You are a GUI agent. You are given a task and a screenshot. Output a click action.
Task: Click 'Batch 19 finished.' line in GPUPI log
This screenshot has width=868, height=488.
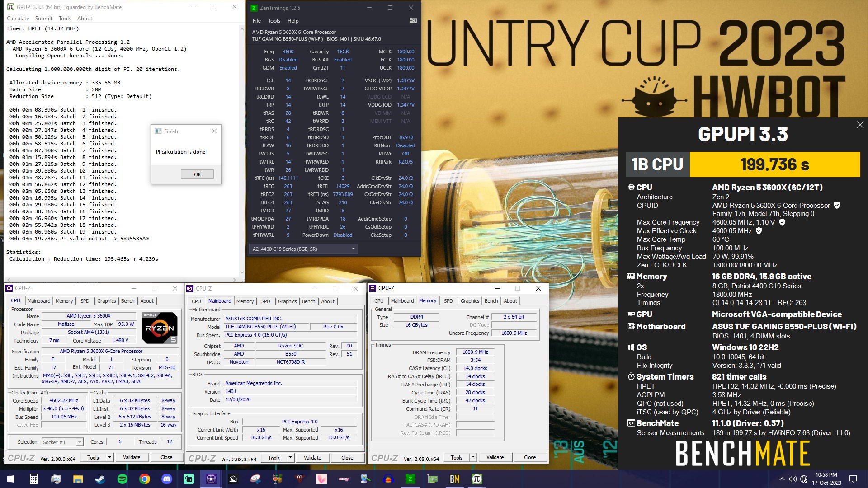tap(63, 232)
